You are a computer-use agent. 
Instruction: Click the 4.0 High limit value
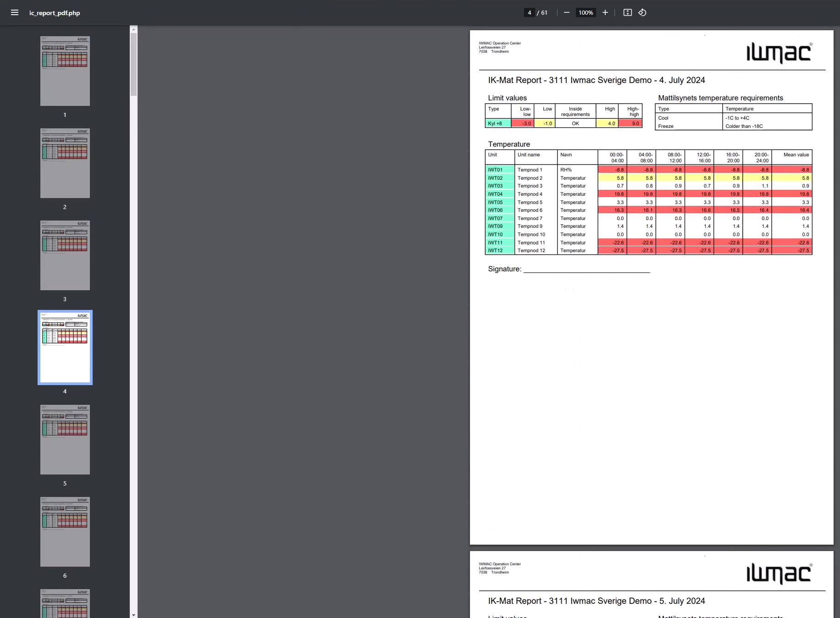[x=607, y=123]
